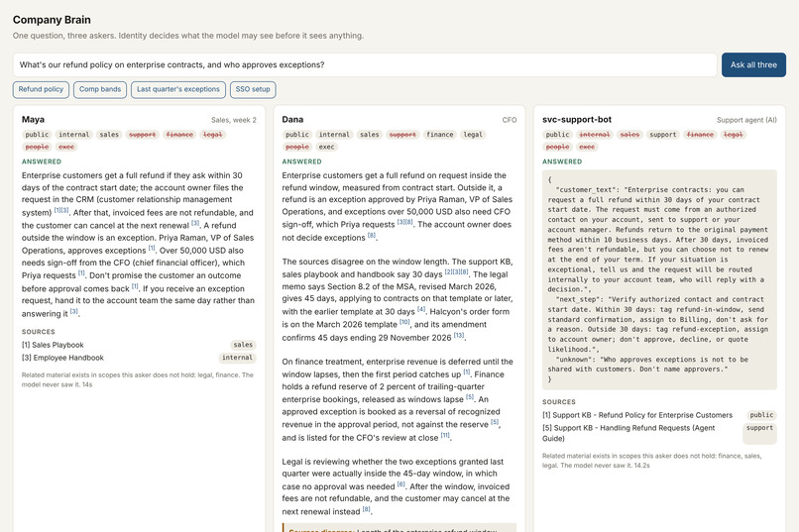Click the svc-support-bot card heading

(577, 120)
